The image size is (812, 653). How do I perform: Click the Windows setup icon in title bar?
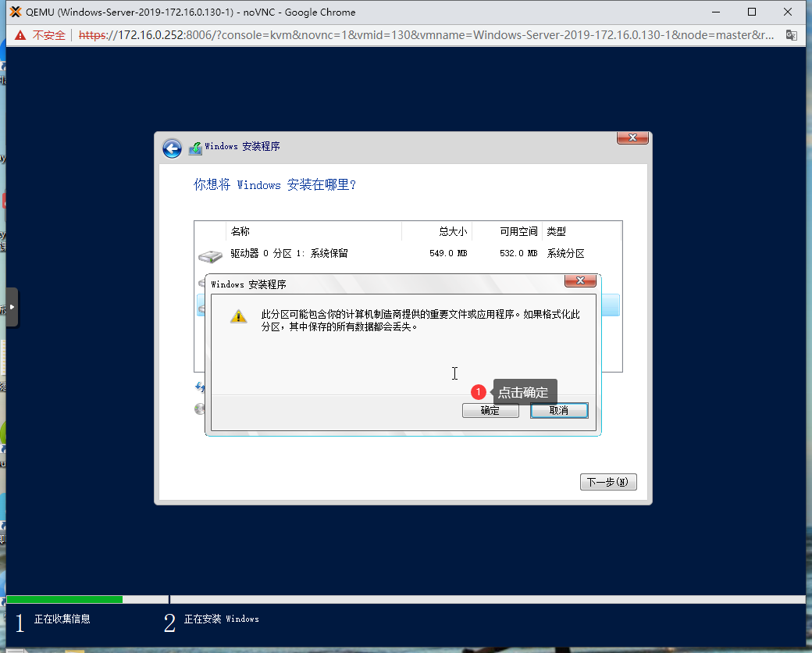[195, 148]
